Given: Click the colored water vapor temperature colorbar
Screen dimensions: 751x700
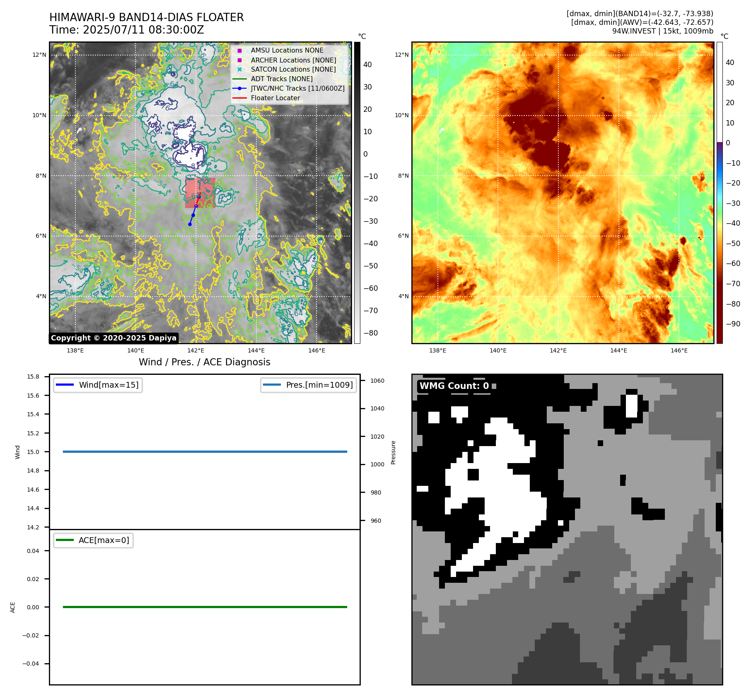Looking at the screenshot, I should point(720,193).
